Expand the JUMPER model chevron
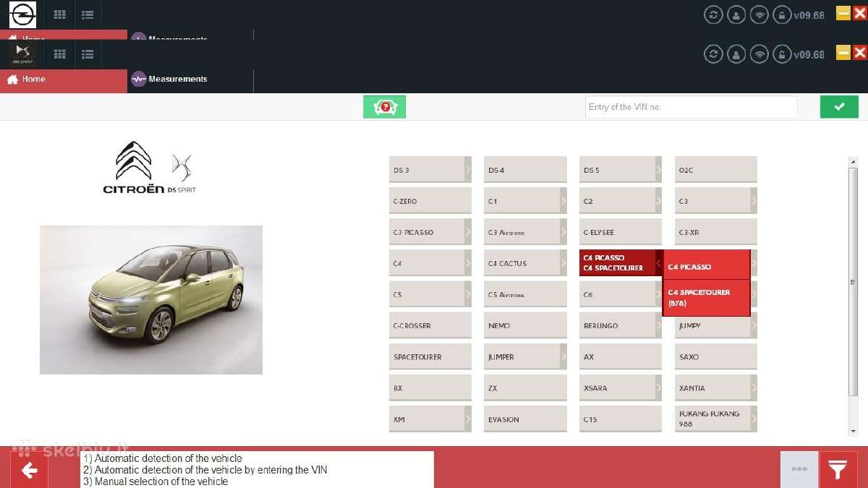868x488 pixels. click(563, 356)
